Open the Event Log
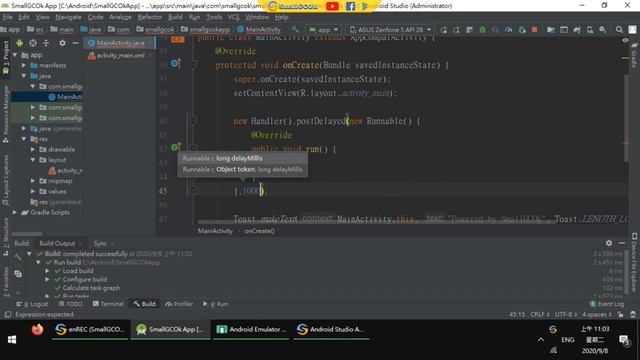Screen dimensions: 640x360 tap(607, 304)
